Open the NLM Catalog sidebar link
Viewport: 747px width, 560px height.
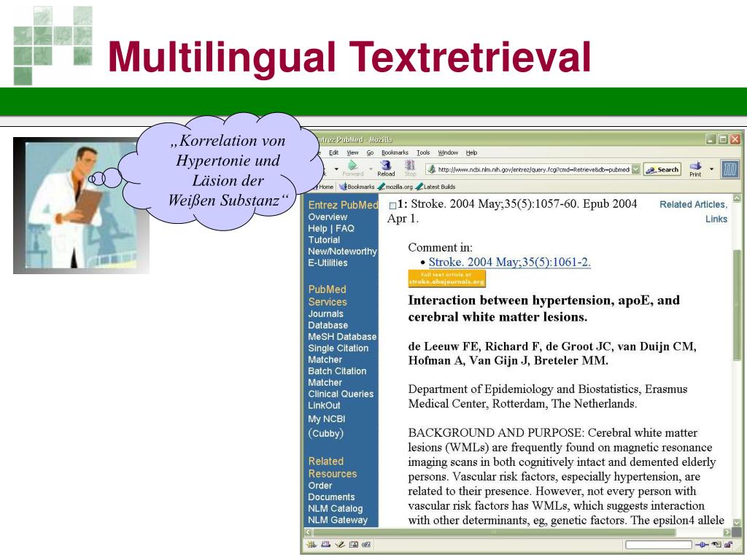336,508
